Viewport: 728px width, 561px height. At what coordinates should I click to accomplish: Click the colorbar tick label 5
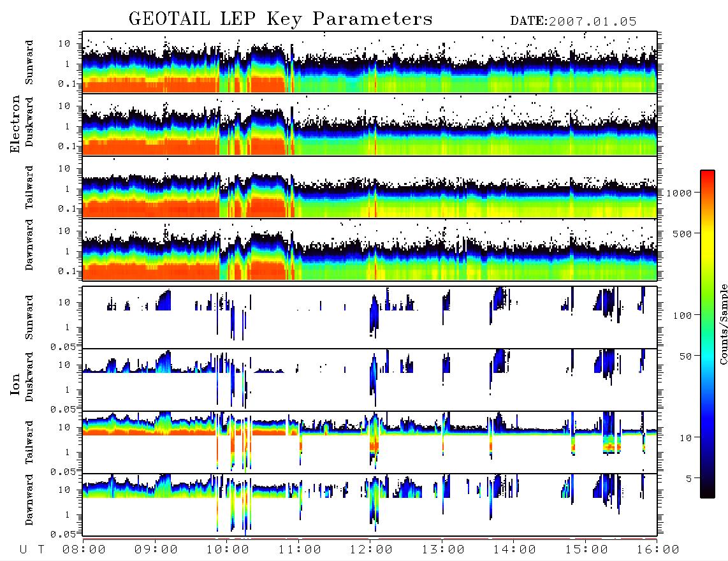click(688, 479)
